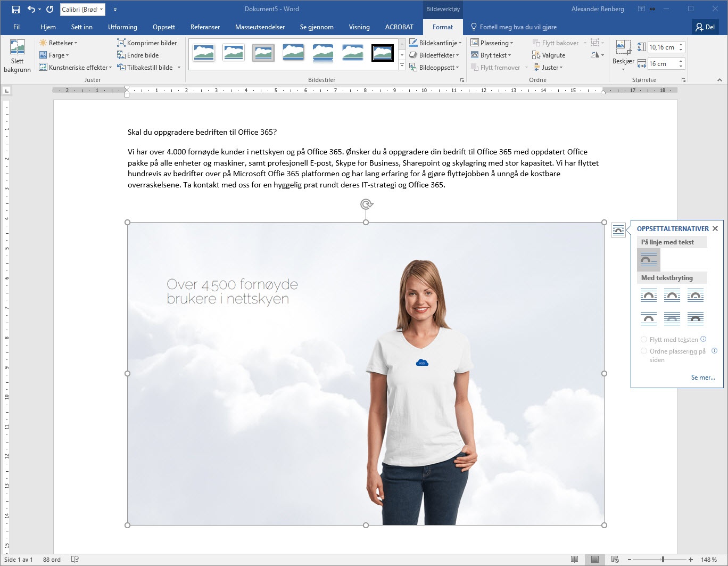Screen dimensions: 728x566
Task: Open the Fil tab
Action: click(16, 27)
